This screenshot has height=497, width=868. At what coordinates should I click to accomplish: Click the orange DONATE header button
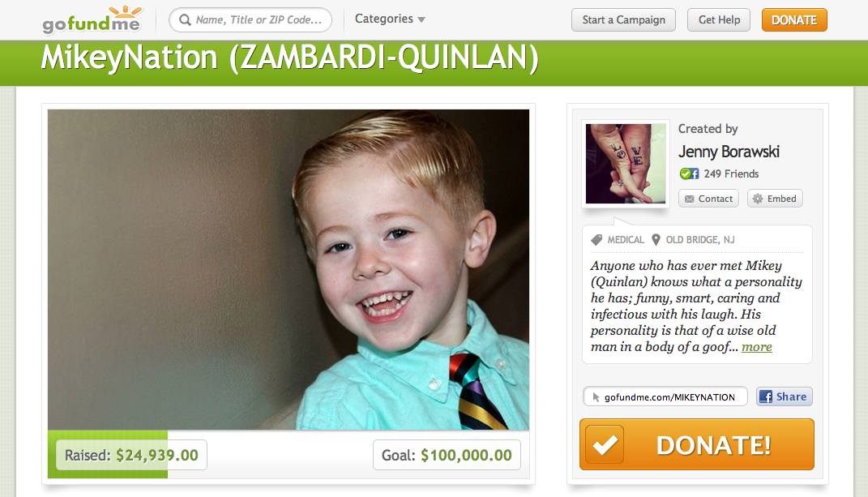pos(794,20)
